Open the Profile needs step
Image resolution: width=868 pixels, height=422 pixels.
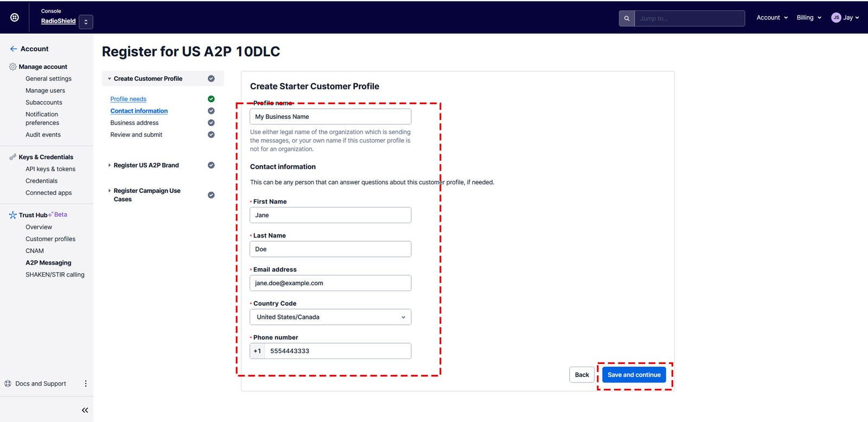coord(128,99)
